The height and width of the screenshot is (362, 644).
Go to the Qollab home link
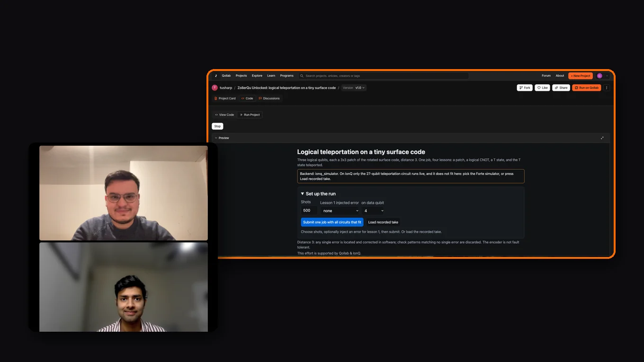(226, 76)
